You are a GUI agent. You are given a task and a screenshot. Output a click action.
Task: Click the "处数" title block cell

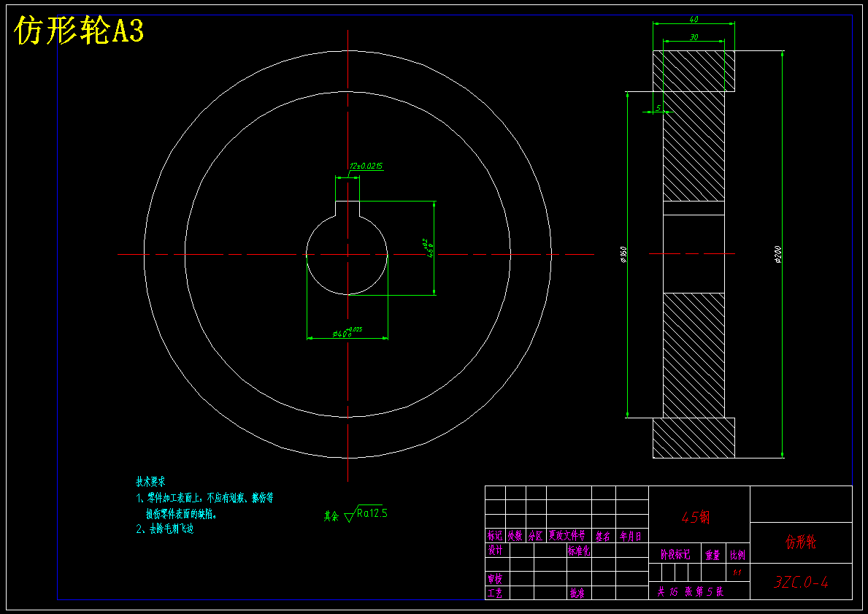click(515, 535)
